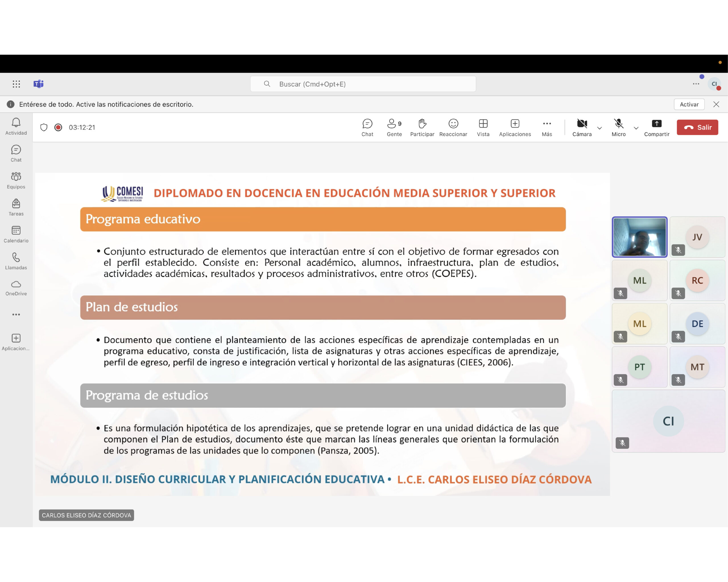Viewport: 728px width, 582px height.
Task: Open Llamadas in the sidebar
Action: coord(16,261)
